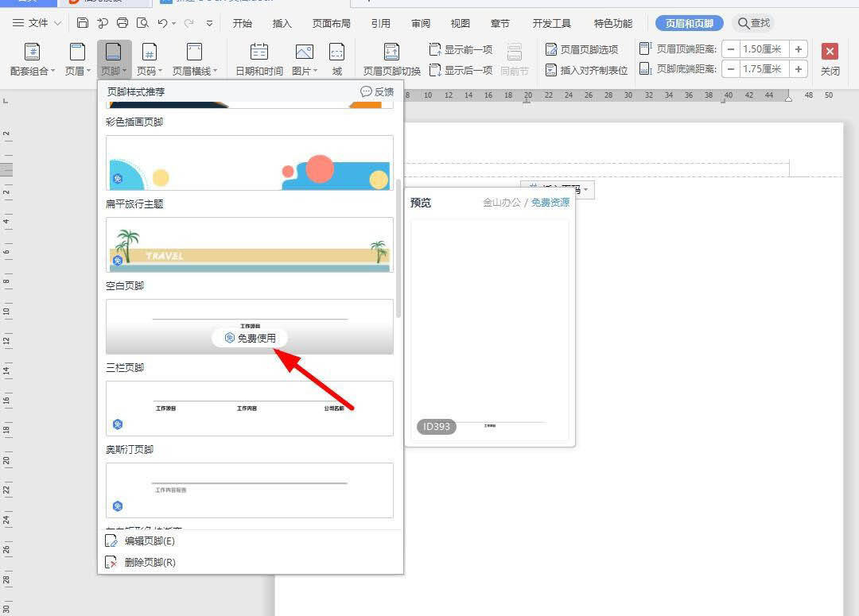Screen dimensions: 859x616
Task: Click Header/Footer Switch (页眉页脚切换) icon
Action: tap(391, 60)
